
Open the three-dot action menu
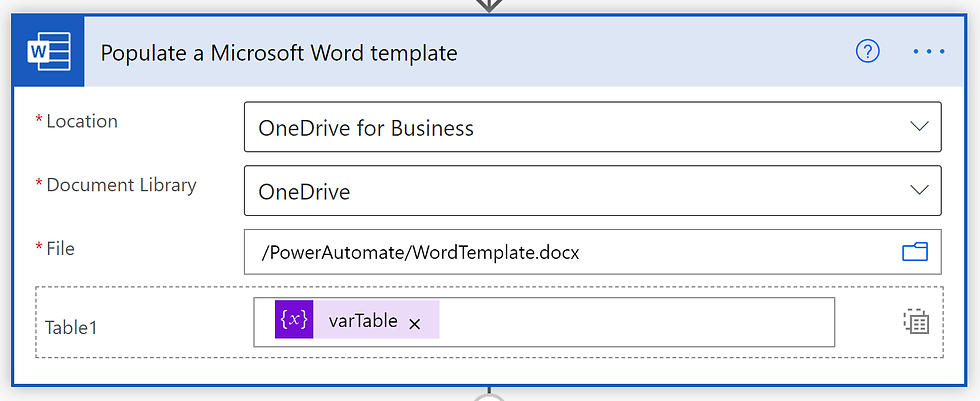point(929,52)
